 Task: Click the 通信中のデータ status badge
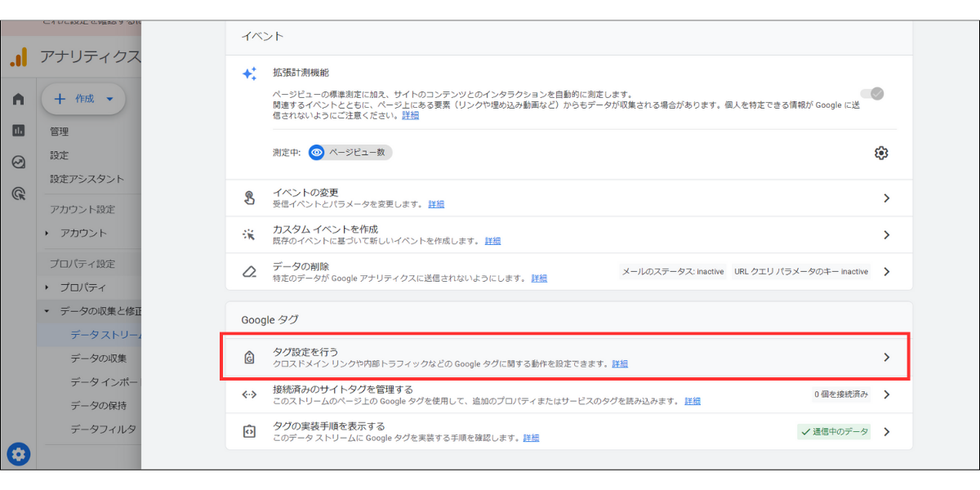(834, 431)
